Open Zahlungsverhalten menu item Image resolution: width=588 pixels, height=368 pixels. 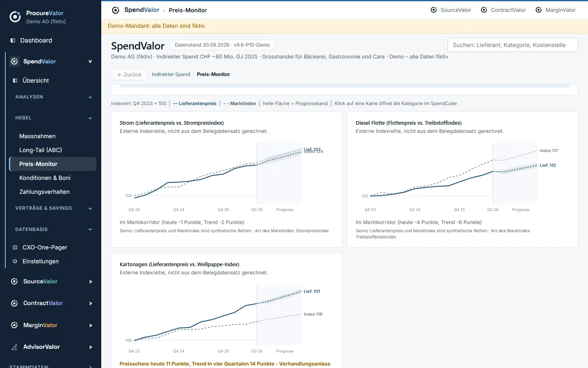tap(53, 192)
